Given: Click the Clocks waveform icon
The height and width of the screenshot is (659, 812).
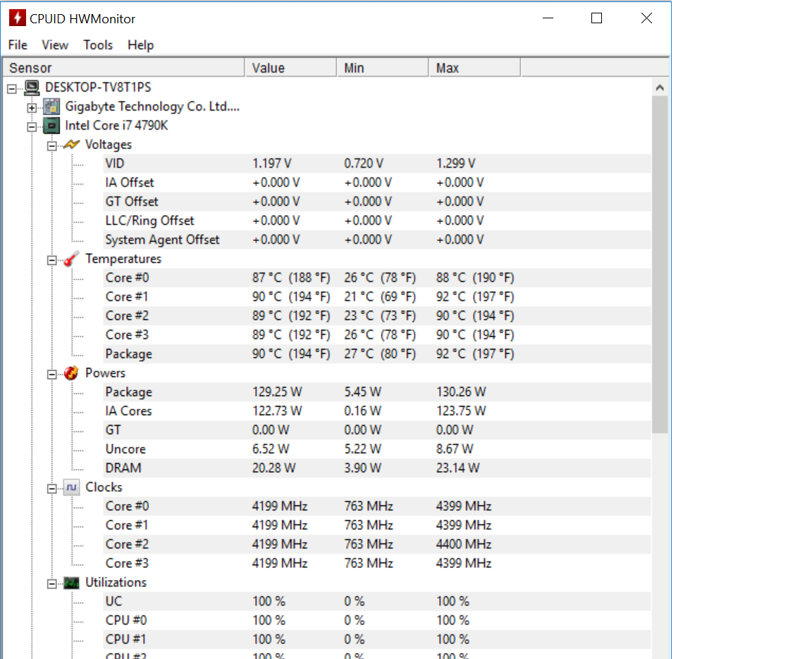Looking at the screenshot, I should (71, 487).
